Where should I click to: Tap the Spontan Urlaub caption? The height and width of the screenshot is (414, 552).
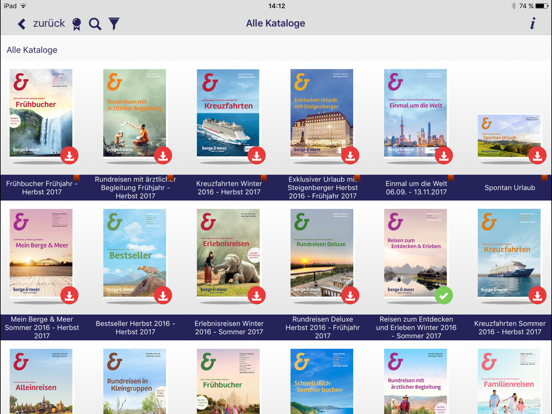[x=510, y=188]
